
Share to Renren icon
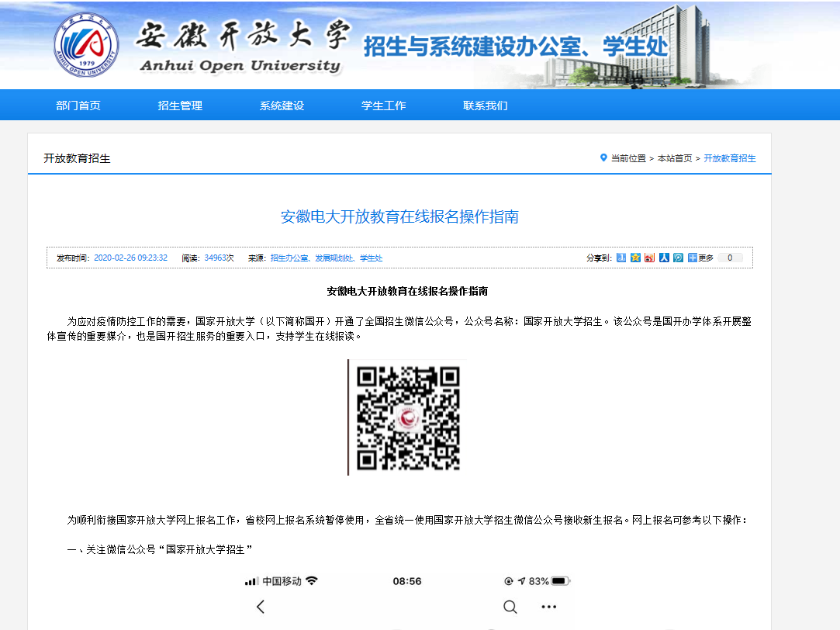[x=664, y=258]
